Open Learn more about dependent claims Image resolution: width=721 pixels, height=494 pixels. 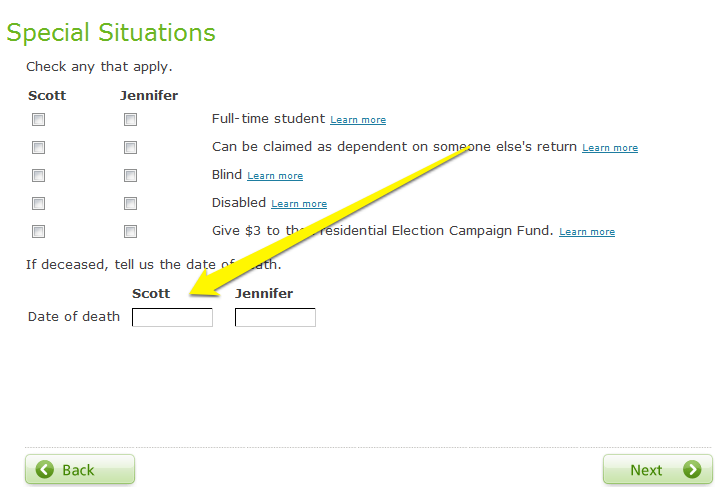610,148
